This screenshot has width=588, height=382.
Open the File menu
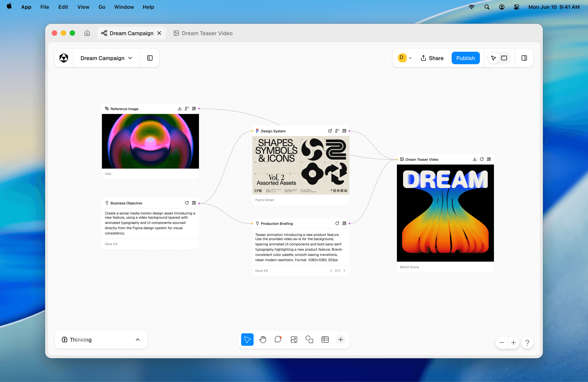pos(45,7)
